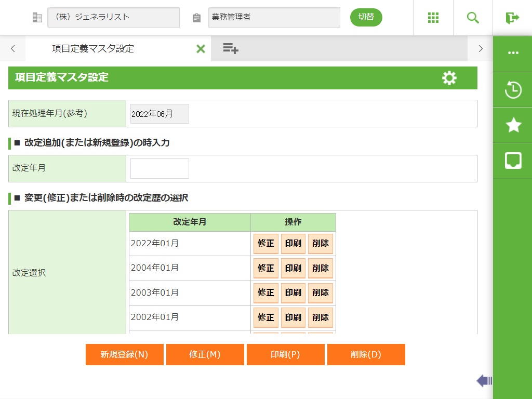
Task: Select the 項目定義マスタ設定 tab
Action: (x=94, y=49)
